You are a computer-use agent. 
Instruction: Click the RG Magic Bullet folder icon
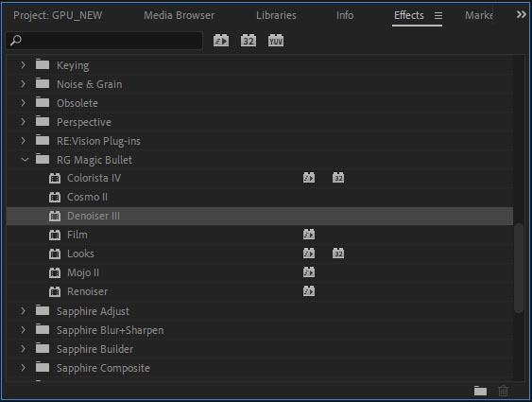[43, 159]
